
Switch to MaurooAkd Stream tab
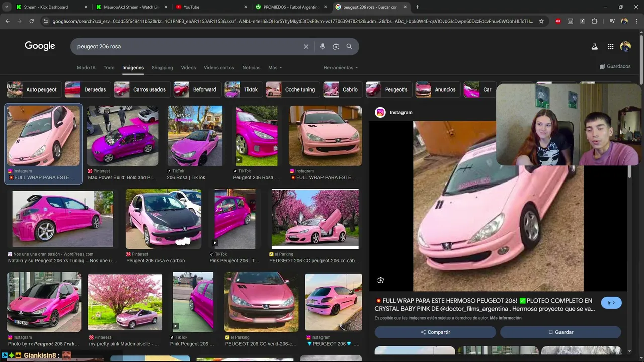(x=131, y=7)
